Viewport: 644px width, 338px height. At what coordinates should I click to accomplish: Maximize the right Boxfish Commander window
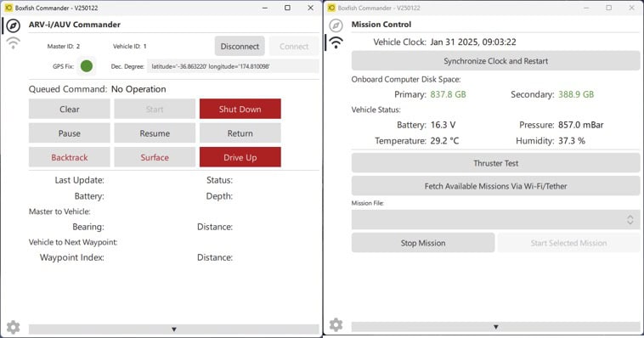pos(609,8)
